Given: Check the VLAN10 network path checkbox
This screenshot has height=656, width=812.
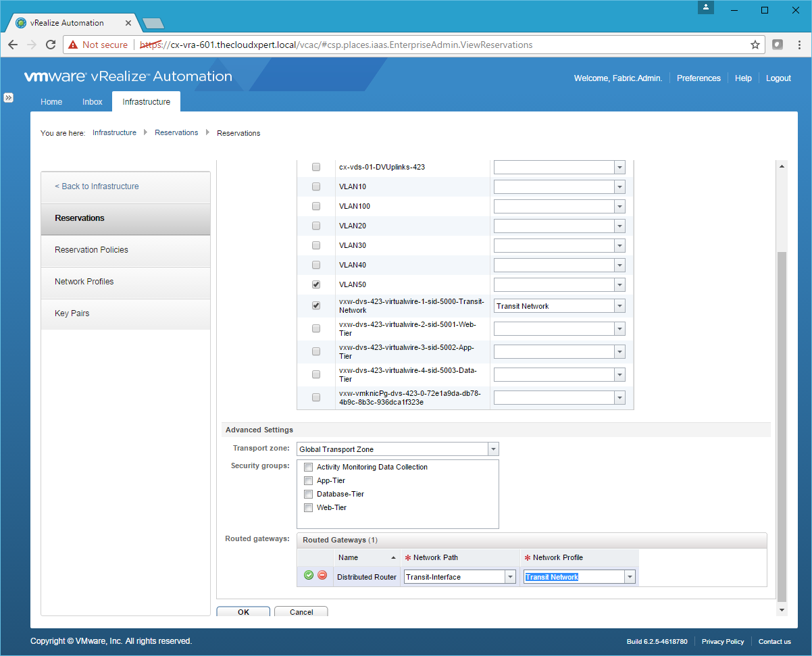Looking at the screenshot, I should coord(315,186).
